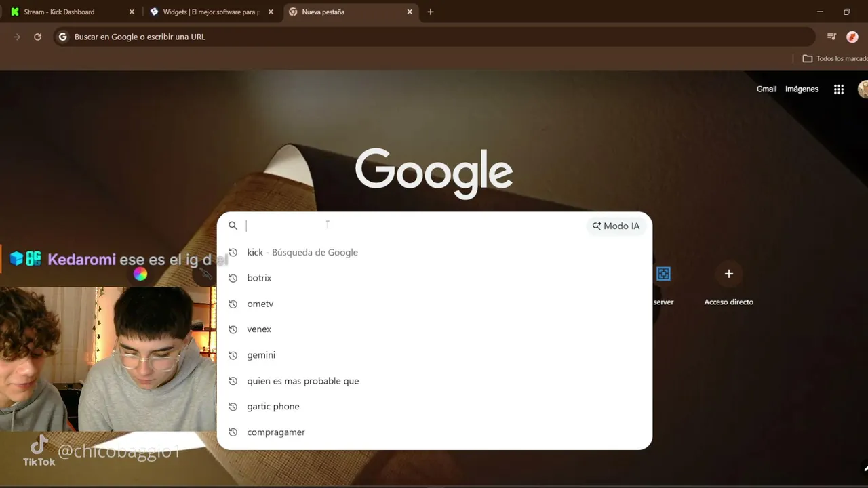Viewport: 868px width, 488px height.
Task: Click history icon beside 'ometv' suggestion
Action: tap(233, 304)
